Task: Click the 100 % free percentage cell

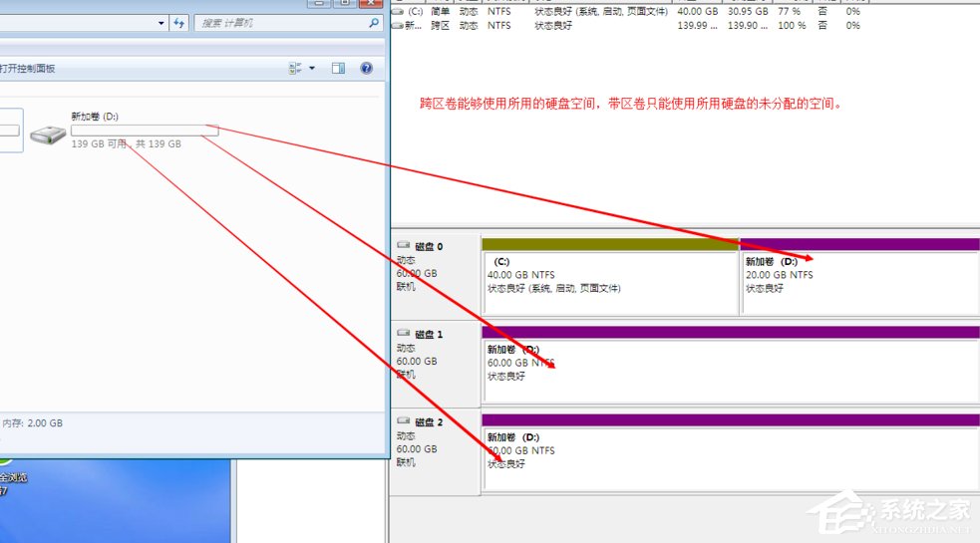Action: tap(792, 26)
